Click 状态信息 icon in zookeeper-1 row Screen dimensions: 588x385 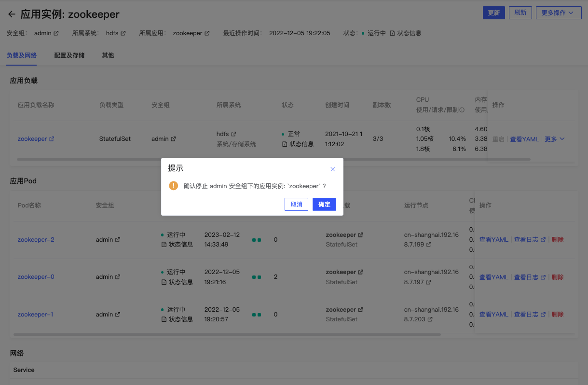[x=164, y=319]
